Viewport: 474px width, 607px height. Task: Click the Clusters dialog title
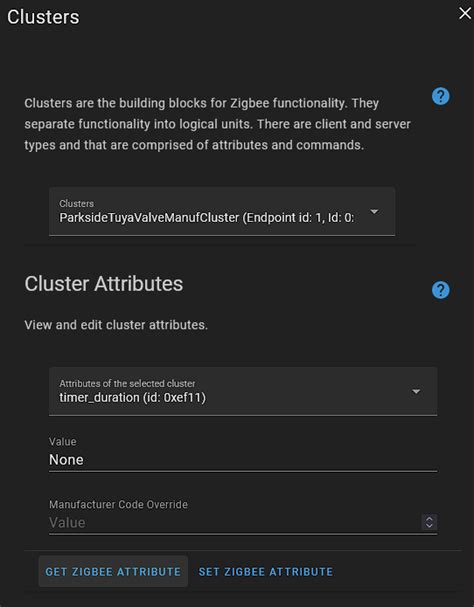(43, 17)
